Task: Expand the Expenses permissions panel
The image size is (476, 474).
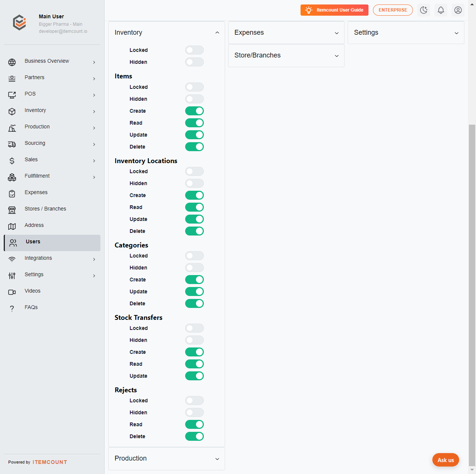Action: [x=286, y=32]
